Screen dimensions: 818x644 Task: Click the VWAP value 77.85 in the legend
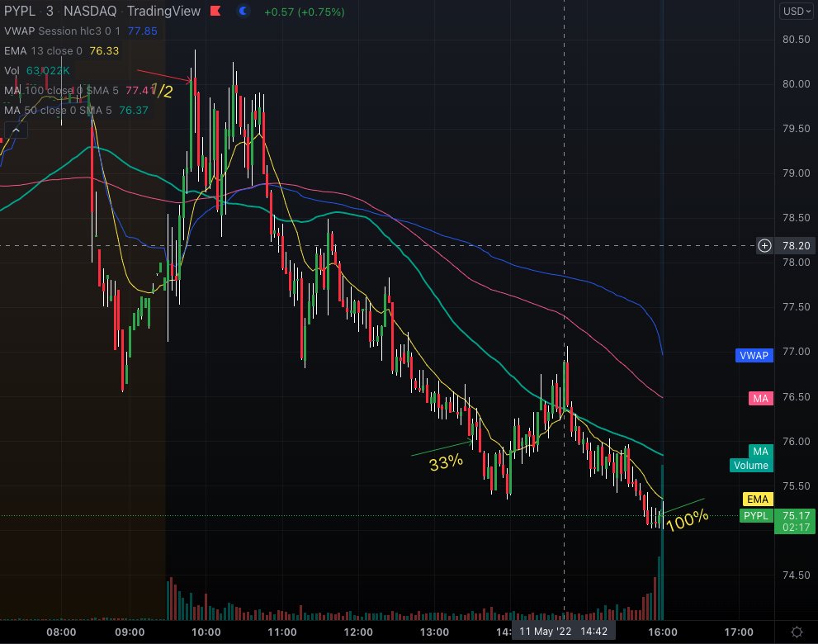click(143, 31)
